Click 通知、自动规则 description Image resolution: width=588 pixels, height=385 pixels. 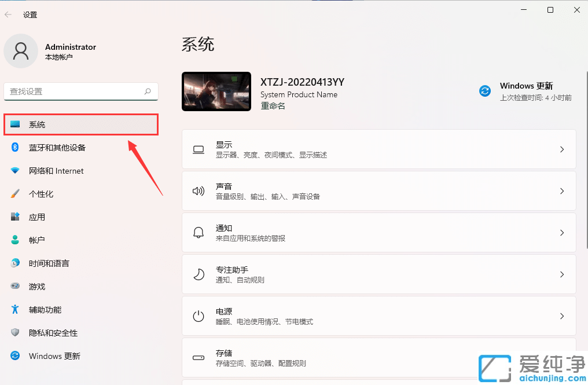[240, 280]
